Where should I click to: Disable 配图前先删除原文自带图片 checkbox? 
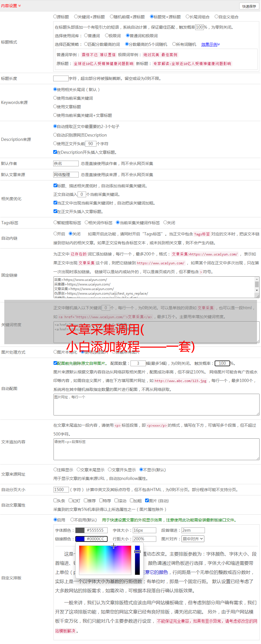56,363
